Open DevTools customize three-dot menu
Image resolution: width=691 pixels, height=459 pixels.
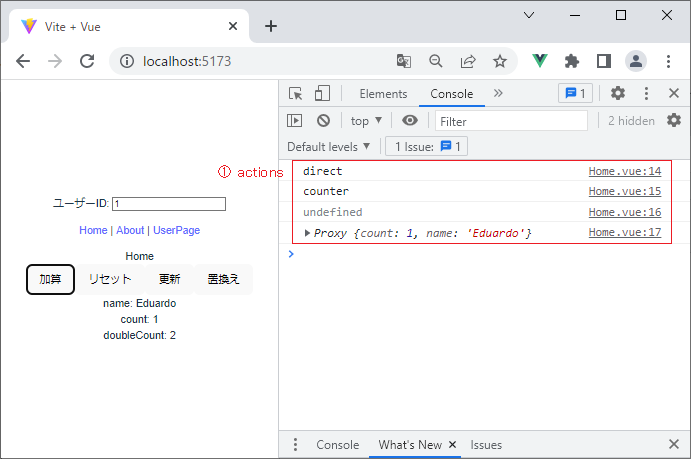(x=646, y=93)
